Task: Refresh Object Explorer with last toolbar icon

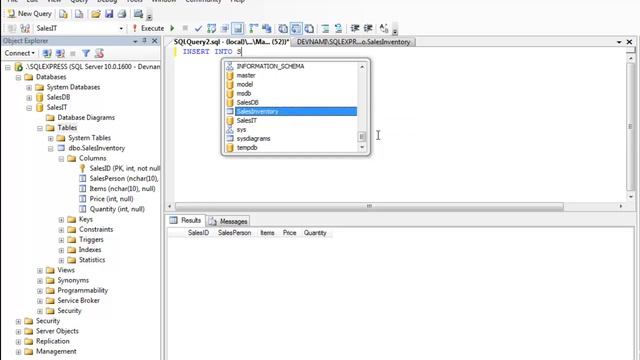Action: (x=99, y=53)
